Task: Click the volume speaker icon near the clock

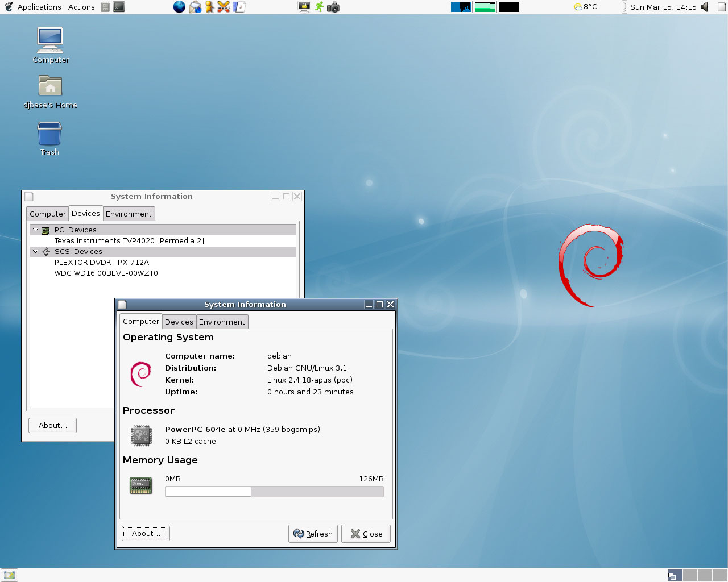Action: (705, 7)
